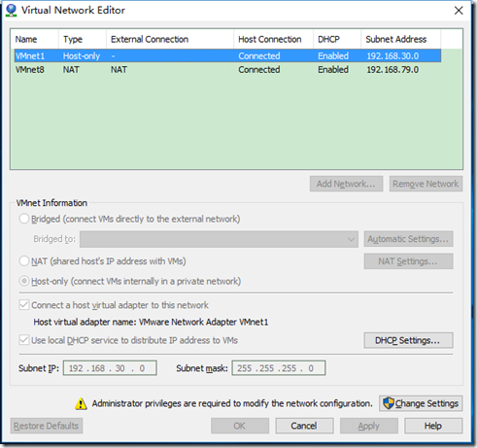Click the Host-only type cell
Screen dimensions: 477x448
click(x=82, y=56)
